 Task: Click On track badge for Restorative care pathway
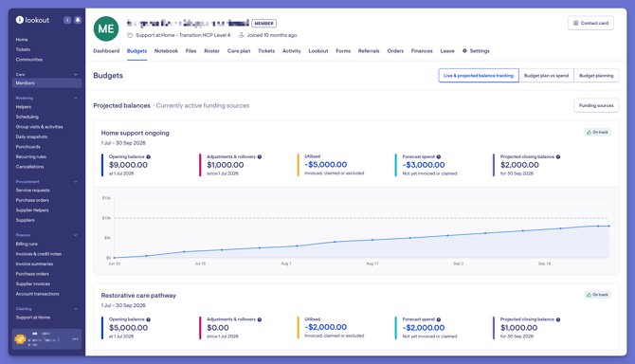(x=597, y=295)
